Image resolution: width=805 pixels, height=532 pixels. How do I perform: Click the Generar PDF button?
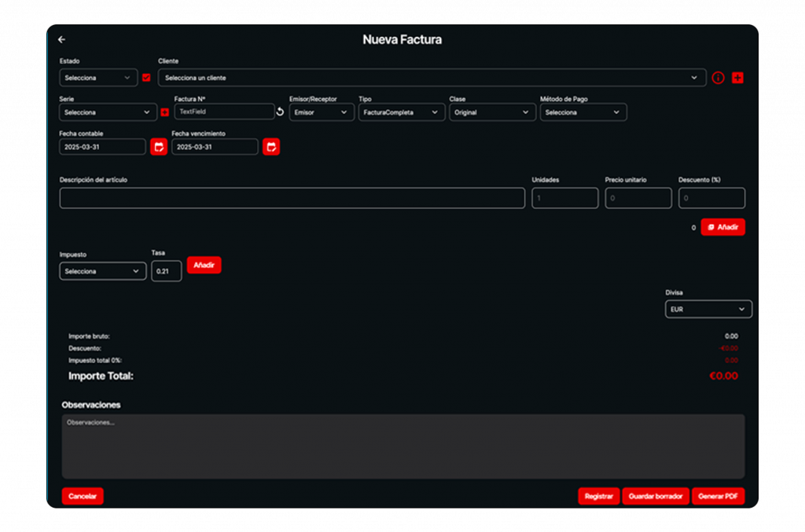[x=718, y=497]
